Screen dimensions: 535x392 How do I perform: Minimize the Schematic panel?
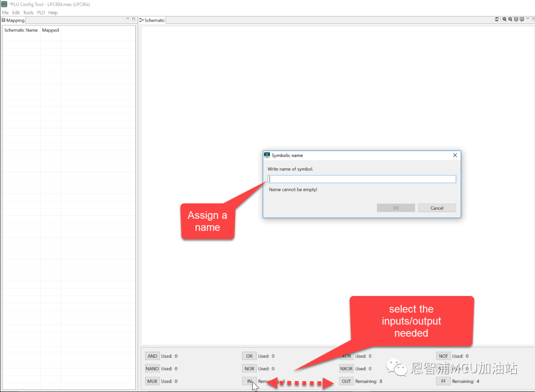click(x=528, y=18)
